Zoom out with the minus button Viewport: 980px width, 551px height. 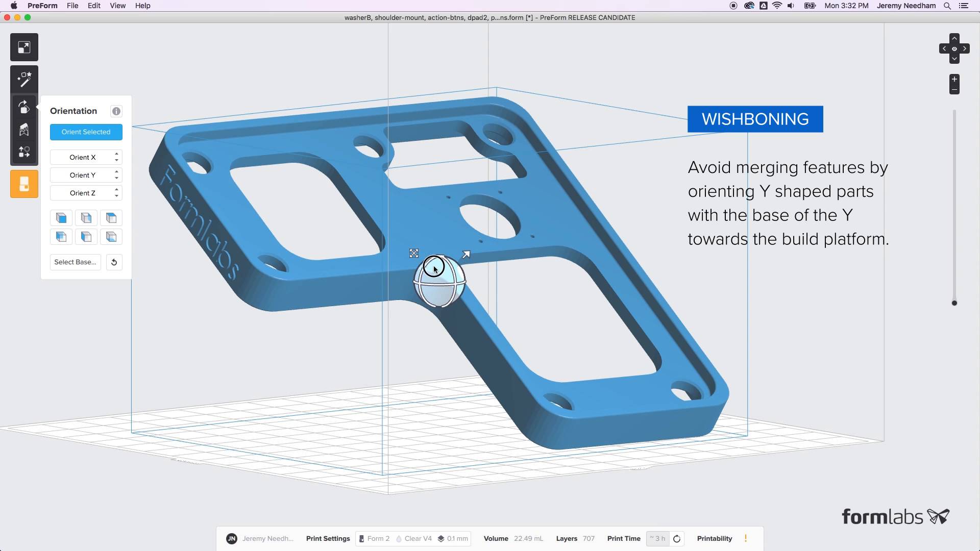pos(954,90)
